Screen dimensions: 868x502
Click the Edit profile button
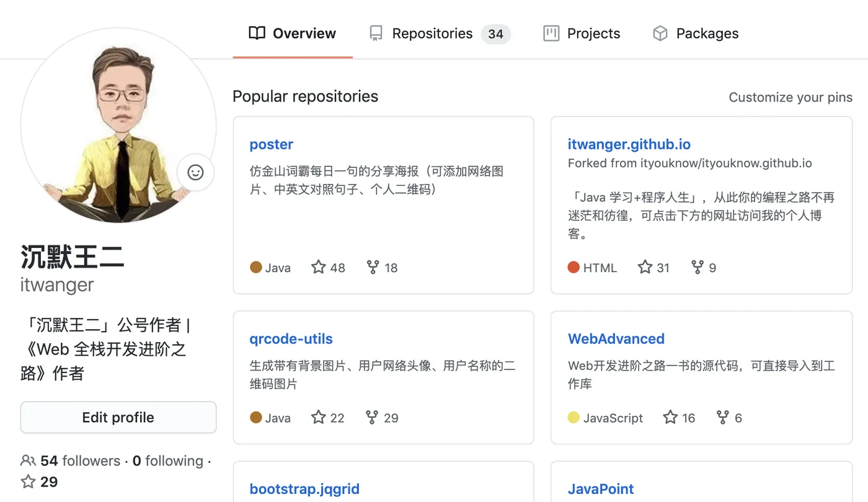click(118, 418)
